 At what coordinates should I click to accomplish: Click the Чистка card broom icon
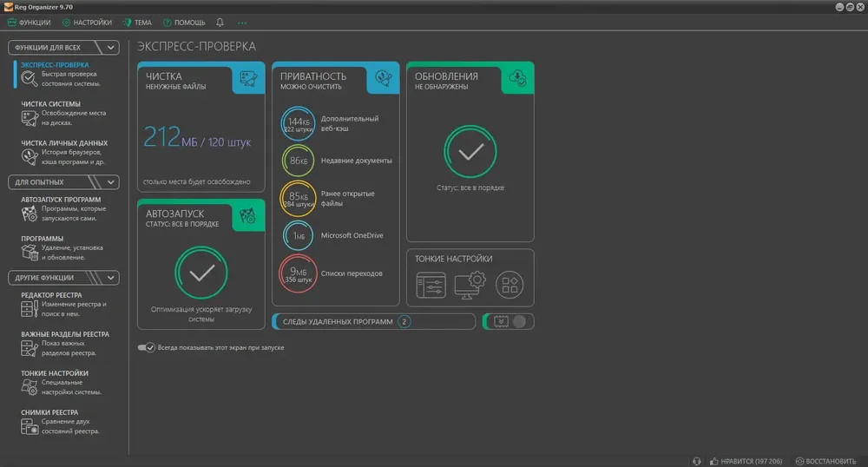click(x=248, y=79)
